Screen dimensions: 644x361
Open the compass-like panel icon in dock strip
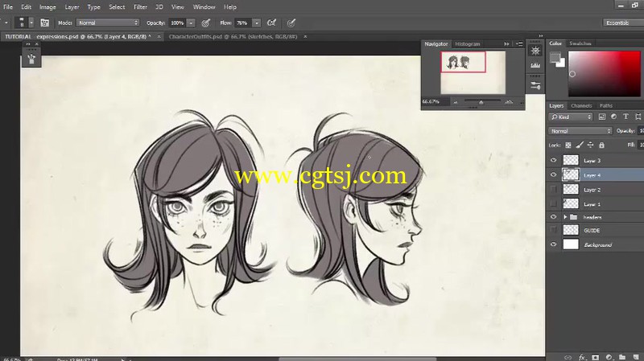pos(535,51)
